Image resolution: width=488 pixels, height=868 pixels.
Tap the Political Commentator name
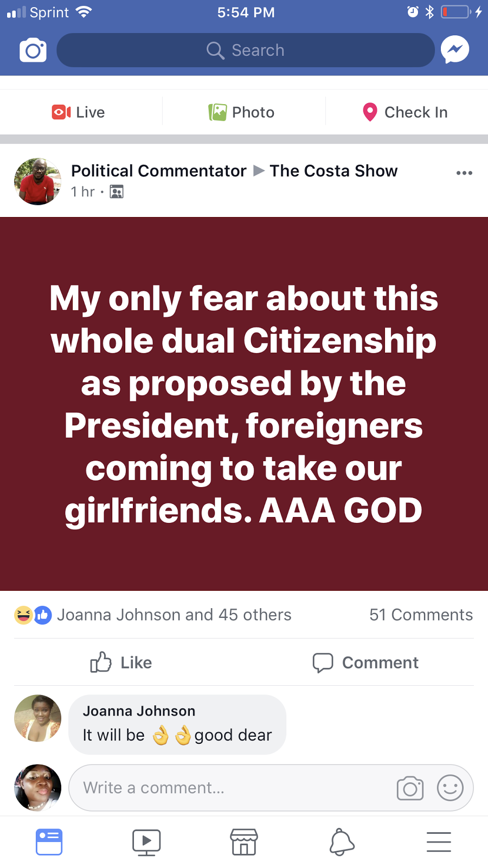point(159,171)
